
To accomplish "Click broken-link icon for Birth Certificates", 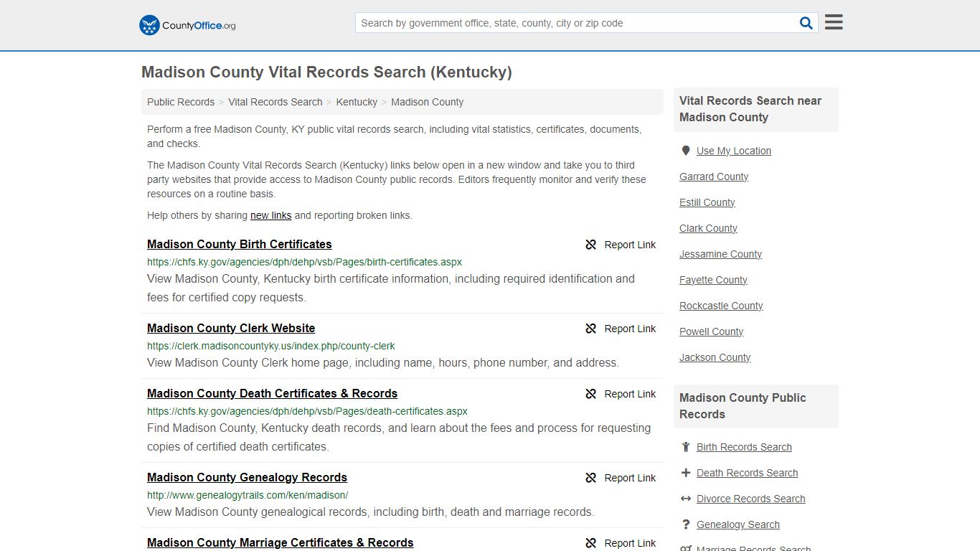I will (590, 245).
